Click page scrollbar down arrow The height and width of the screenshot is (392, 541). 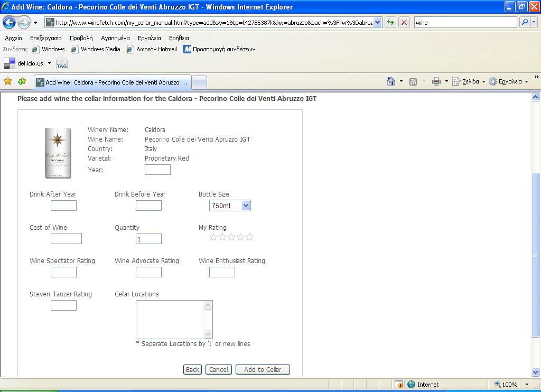(536, 372)
